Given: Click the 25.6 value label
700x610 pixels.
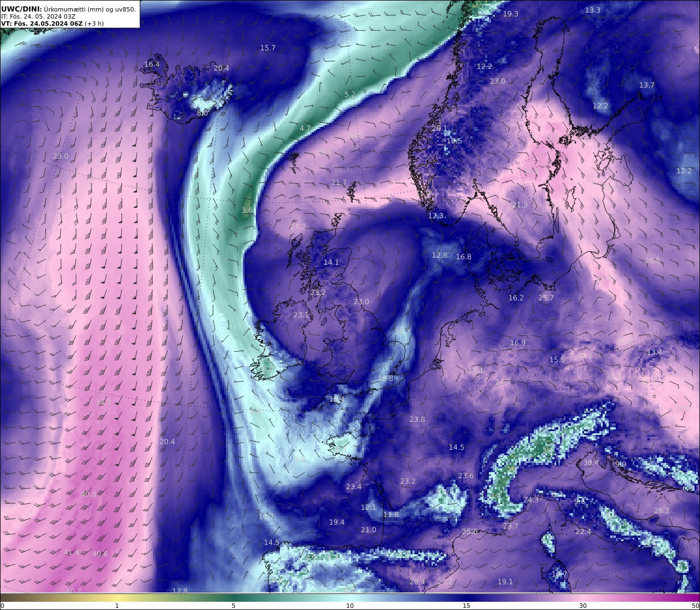Looking at the screenshot, I should [x=470, y=531].
